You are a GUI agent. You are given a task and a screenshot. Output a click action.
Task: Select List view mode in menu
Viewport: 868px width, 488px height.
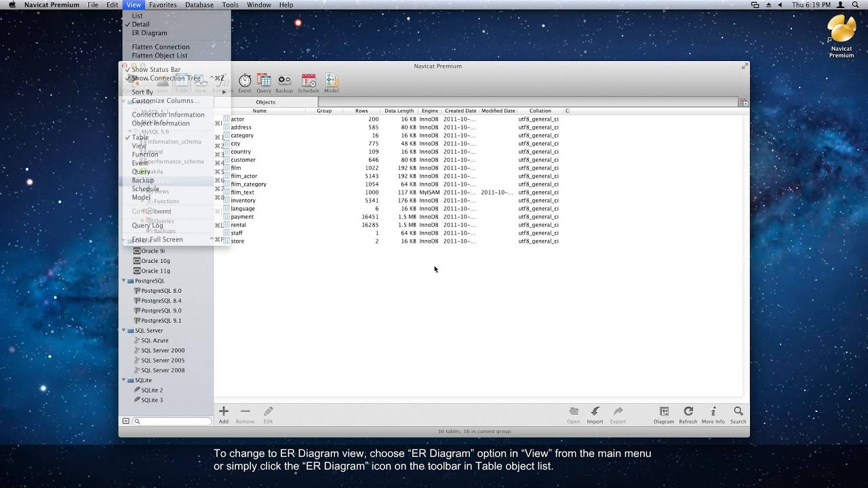click(x=137, y=16)
